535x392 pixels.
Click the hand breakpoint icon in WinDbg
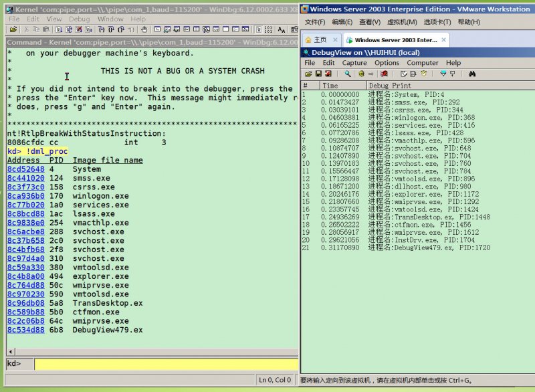pyautogui.click(x=144, y=29)
